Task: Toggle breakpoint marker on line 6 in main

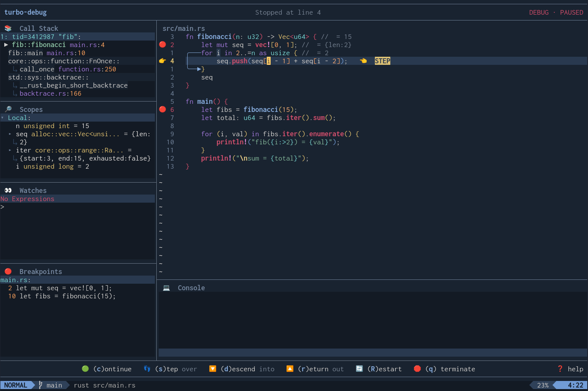Action: 163,109
